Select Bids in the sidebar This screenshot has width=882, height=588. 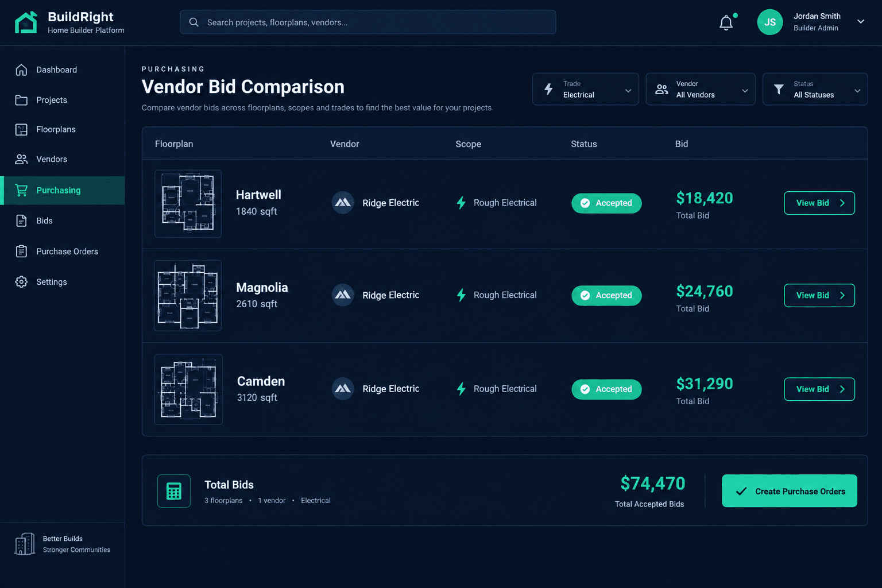coord(63,220)
